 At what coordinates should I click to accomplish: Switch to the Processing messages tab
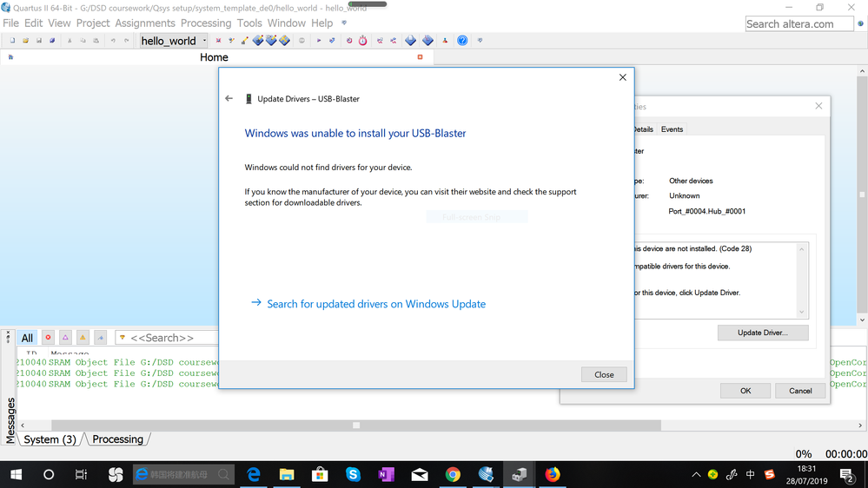tap(117, 439)
